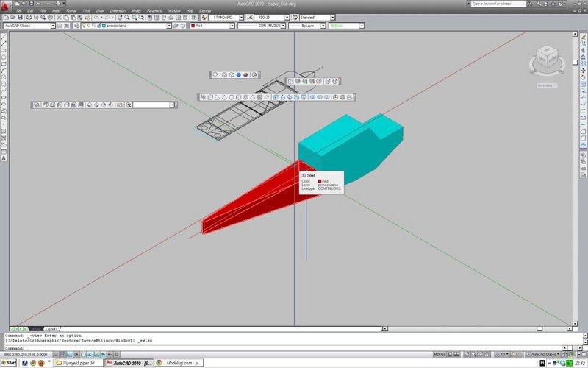This screenshot has width=588, height=368.
Task: Switch to the Layout1 tab
Action: (51, 329)
